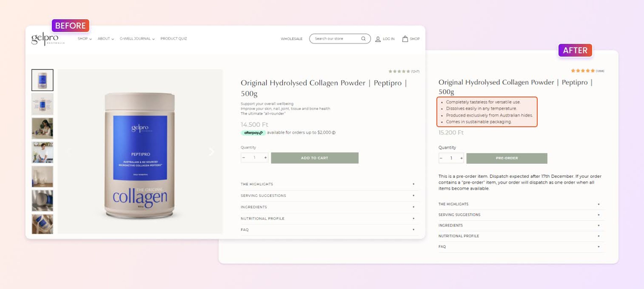644x289 pixels.
Task: Open the G-WELL JOURNAL dropdown menu
Action: point(137,39)
